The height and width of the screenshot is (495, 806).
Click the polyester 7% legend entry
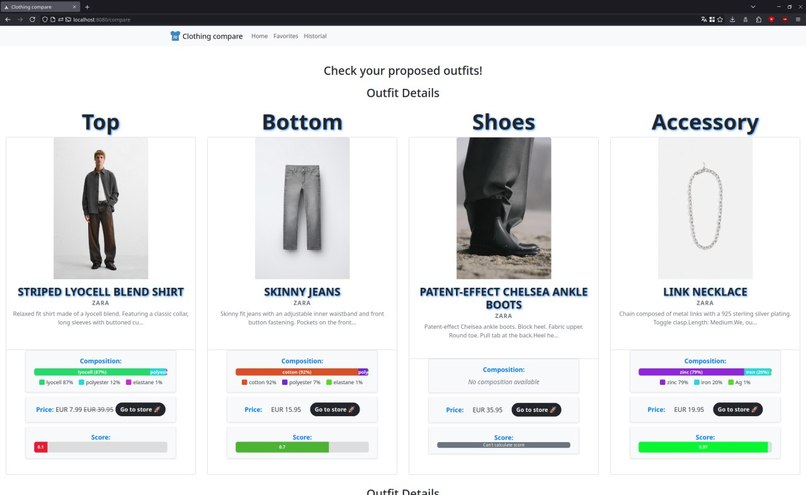click(x=301, y=382)
